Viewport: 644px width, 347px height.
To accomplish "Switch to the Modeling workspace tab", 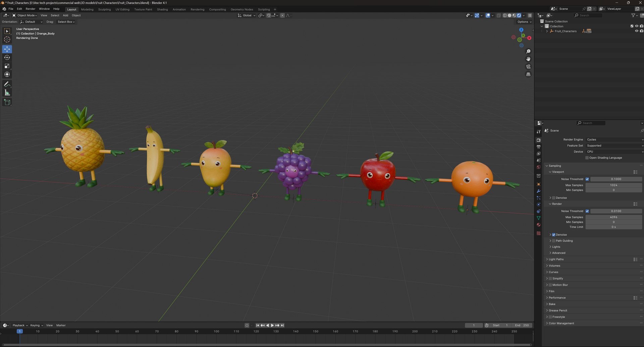I will click(87, 9).
